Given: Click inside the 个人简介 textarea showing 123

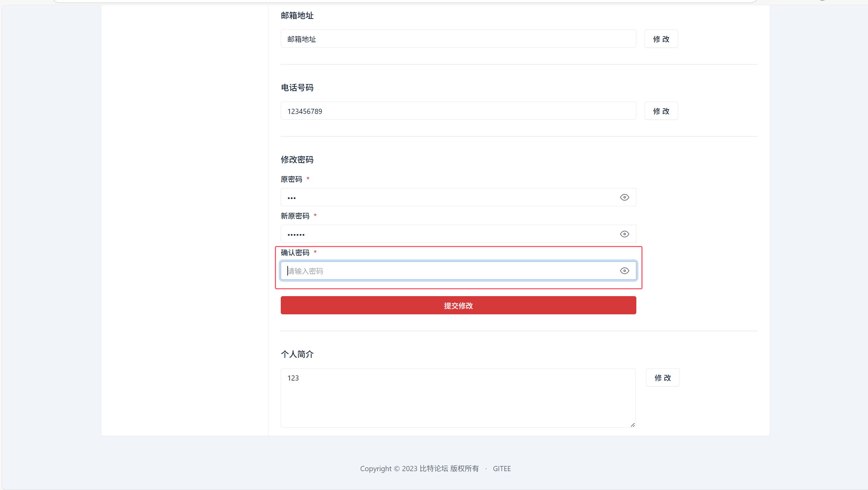Looking at the screenshot, I should coord(458,398).
